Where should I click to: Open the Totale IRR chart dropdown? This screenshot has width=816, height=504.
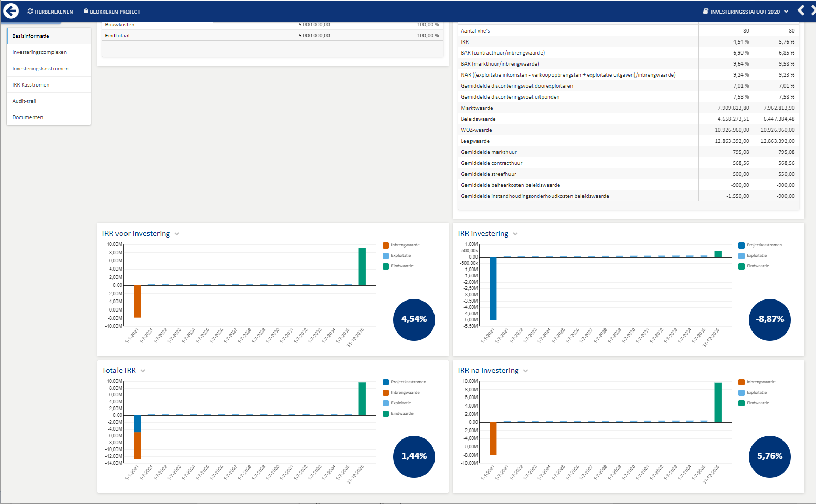(143, 371)
